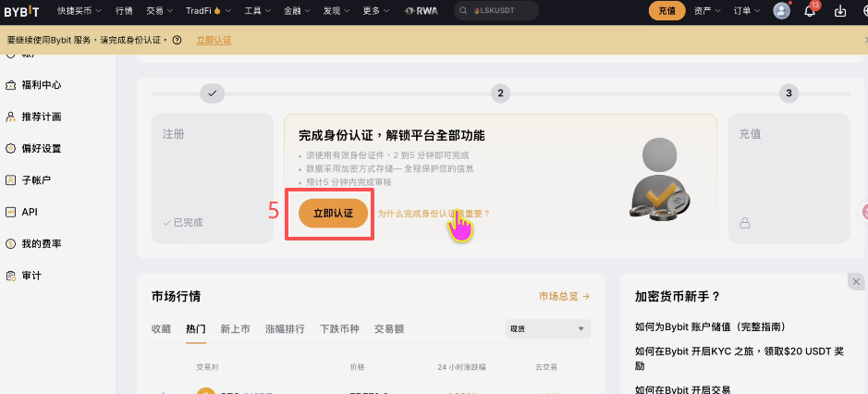Open 如何为Bybit 账户储值 guide
Image resolution: width=868 pixels, height=394 pixels.
[710, 326]
